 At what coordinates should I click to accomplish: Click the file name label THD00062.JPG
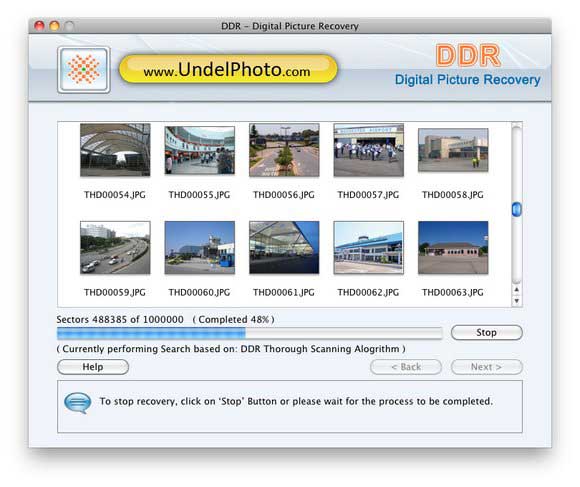(x=368, y=292)
